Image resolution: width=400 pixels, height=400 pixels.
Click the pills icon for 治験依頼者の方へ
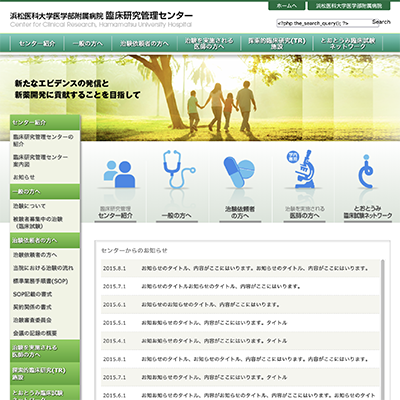point(239,172)
